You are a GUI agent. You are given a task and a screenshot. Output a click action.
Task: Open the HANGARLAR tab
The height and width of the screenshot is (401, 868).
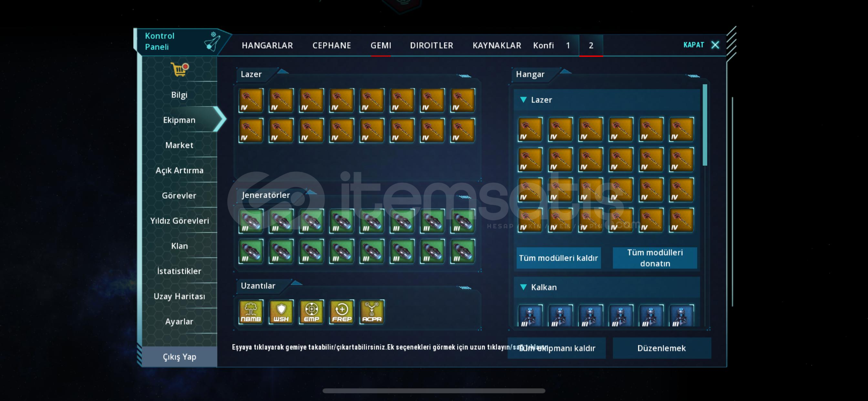267,45
